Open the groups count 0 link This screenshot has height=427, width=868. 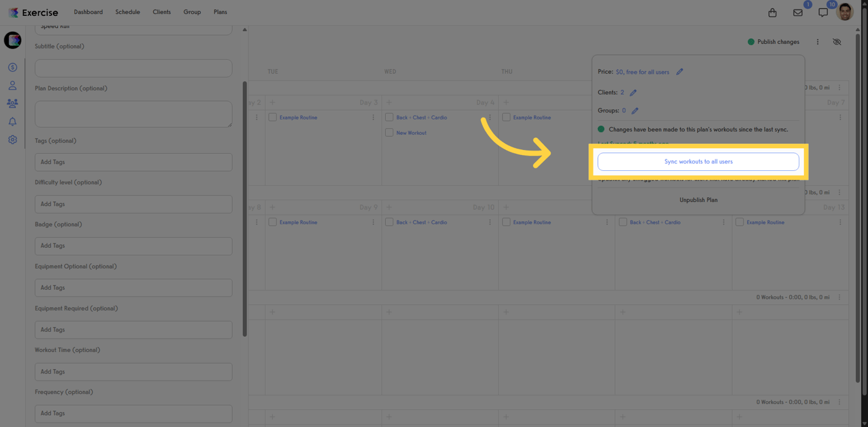[624, 111]
